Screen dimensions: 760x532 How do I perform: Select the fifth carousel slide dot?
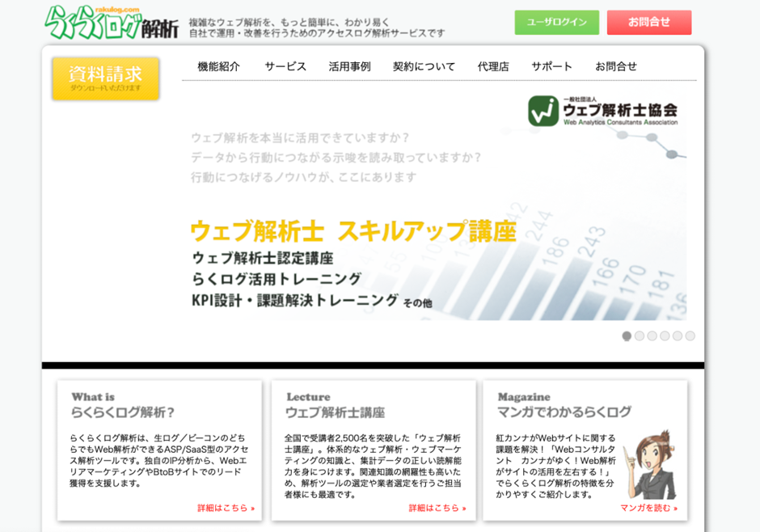point(677,336)
